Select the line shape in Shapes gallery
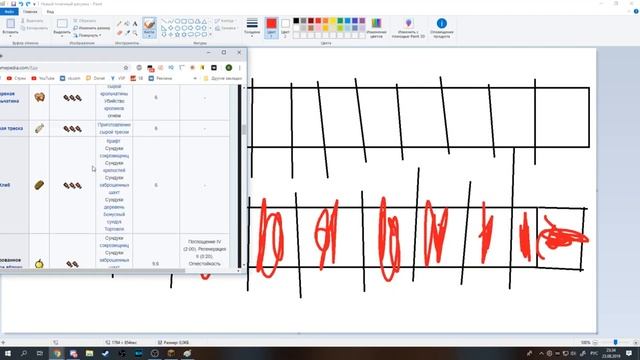 pyautogui.click(x=164, y=21)
